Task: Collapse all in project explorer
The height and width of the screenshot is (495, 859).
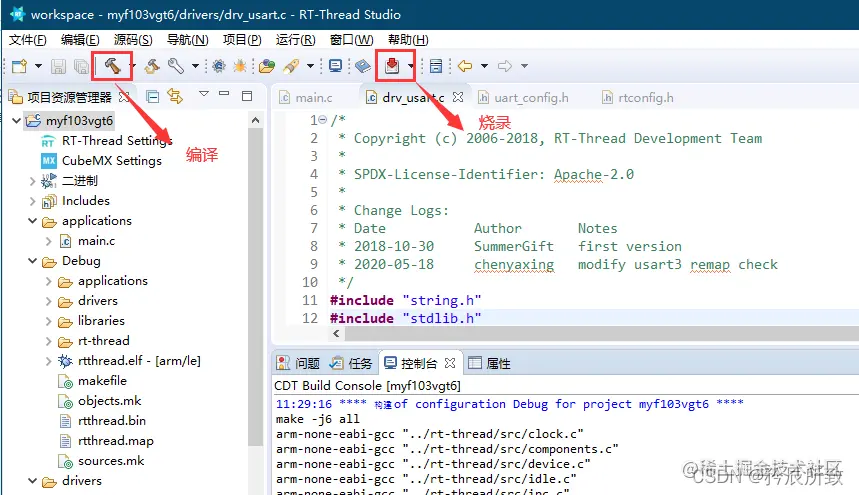Action: click(153, 97)
